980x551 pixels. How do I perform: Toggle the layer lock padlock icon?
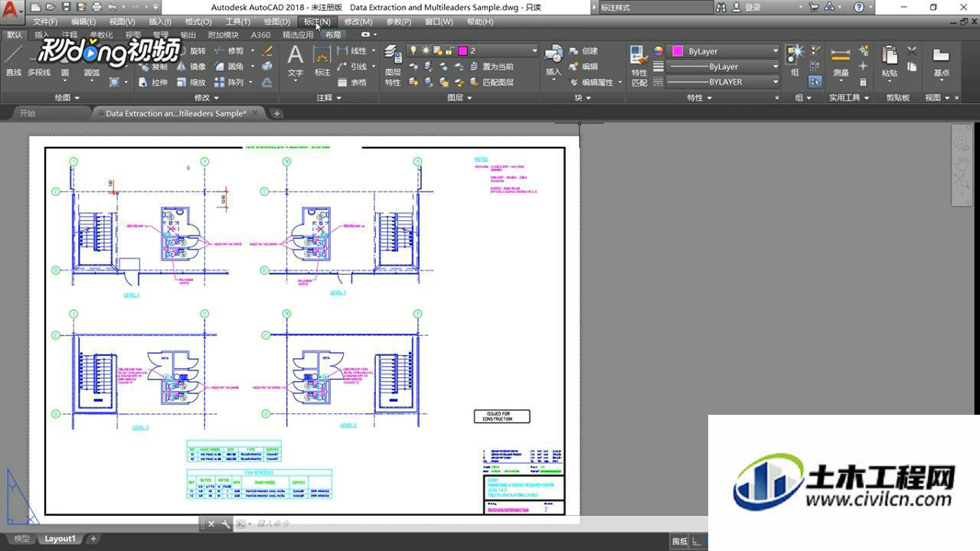click(x=450, y=51)
